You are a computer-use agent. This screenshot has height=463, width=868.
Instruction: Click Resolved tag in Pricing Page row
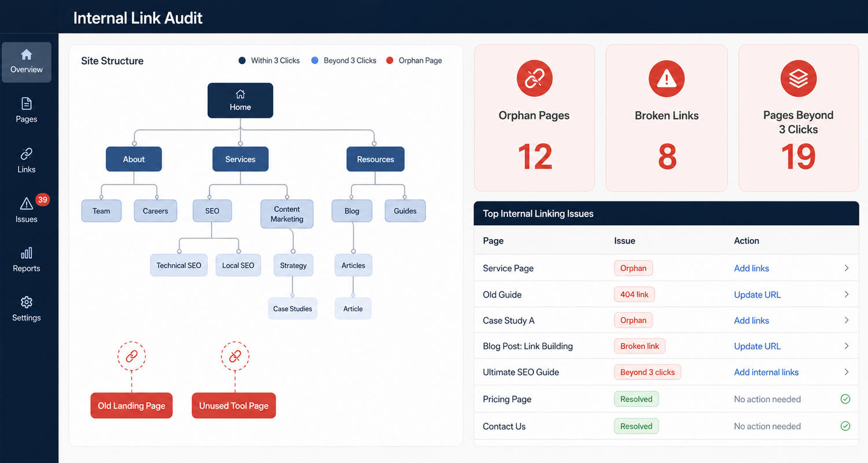coord(636,399)
